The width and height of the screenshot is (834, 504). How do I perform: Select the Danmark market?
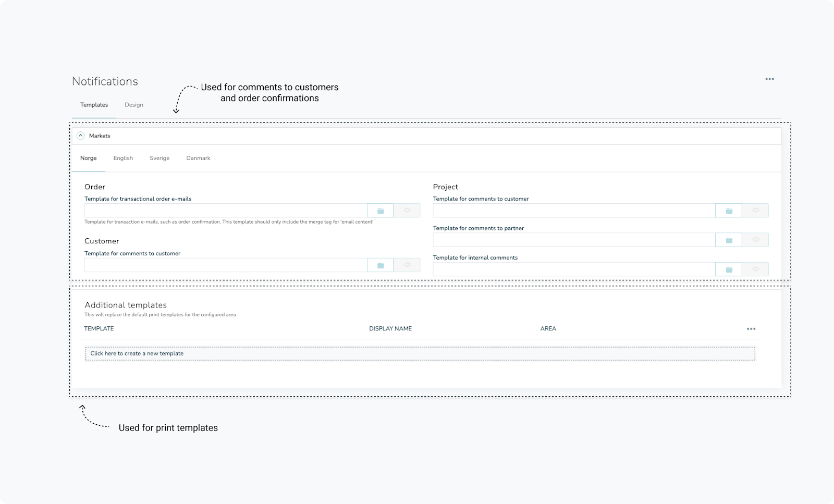click(198, 158)
